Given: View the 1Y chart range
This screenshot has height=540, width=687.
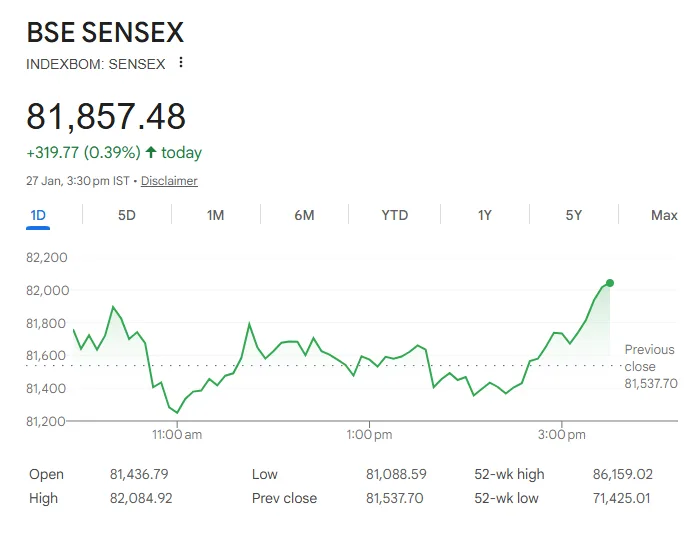Looking at the screenshot, I should tap(485, 215).
